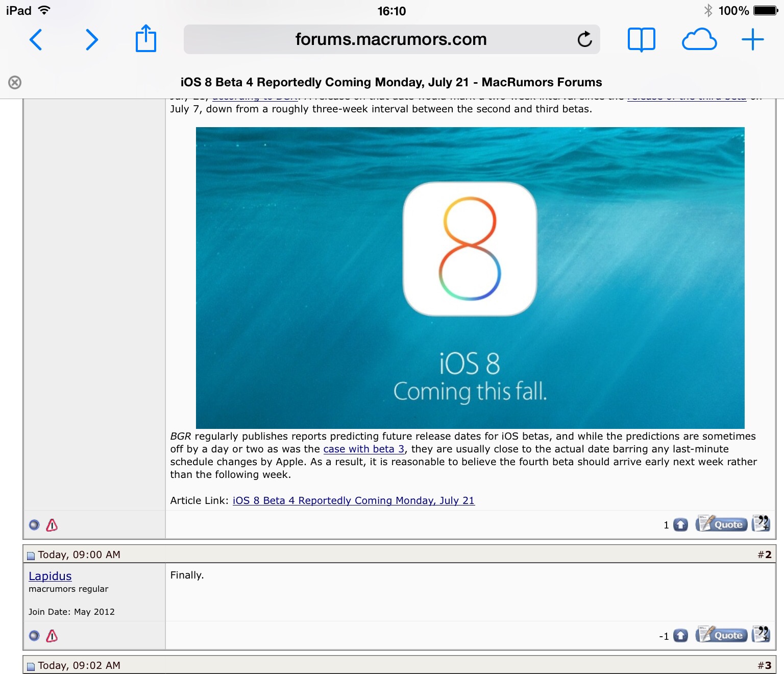Click the post icon beside Today, 09:02 AM
Image resolution: width=784 pixels, height=674 pixels.
(x=31, y=666)
